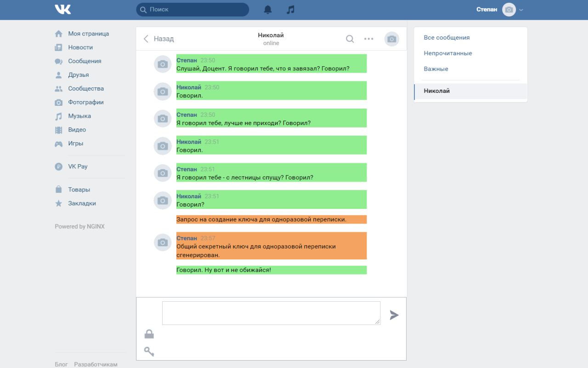This screenshot has height=368, width=588.
Task: Click the Степан username in the top bar
Action: [486, 10]
